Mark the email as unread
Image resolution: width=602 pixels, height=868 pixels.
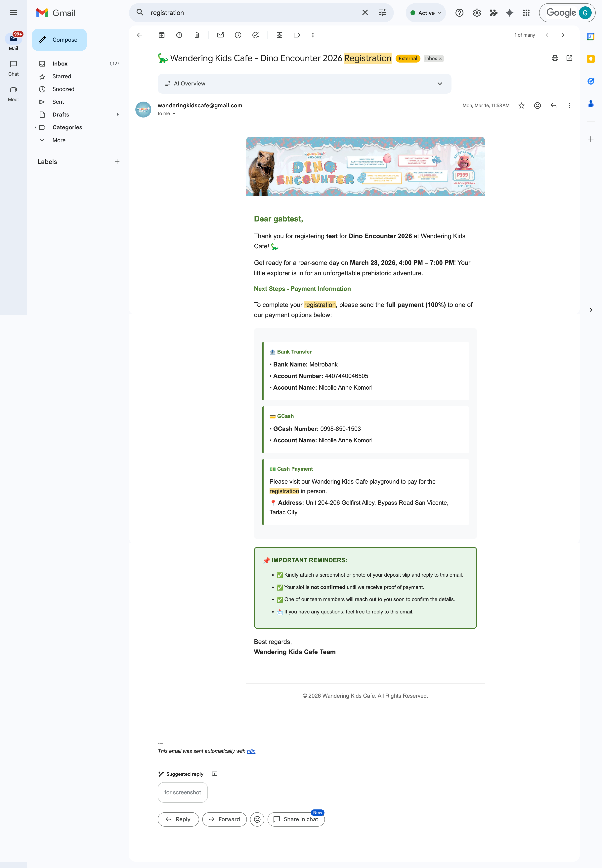click(221, 35)
